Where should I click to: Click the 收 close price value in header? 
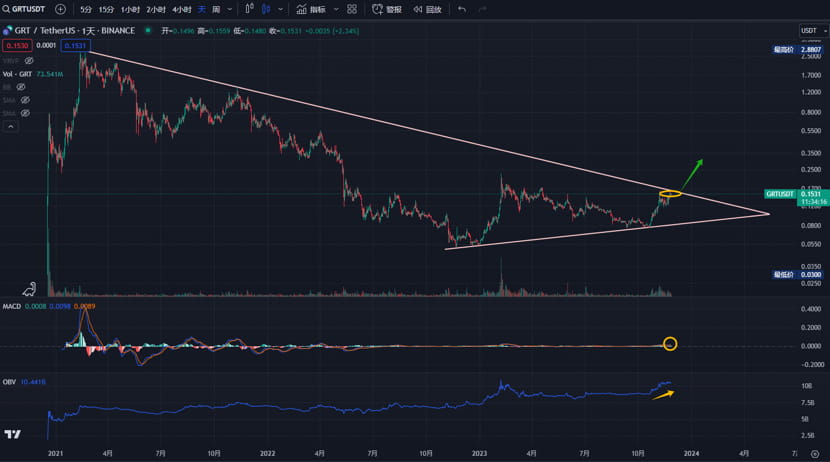291,31
